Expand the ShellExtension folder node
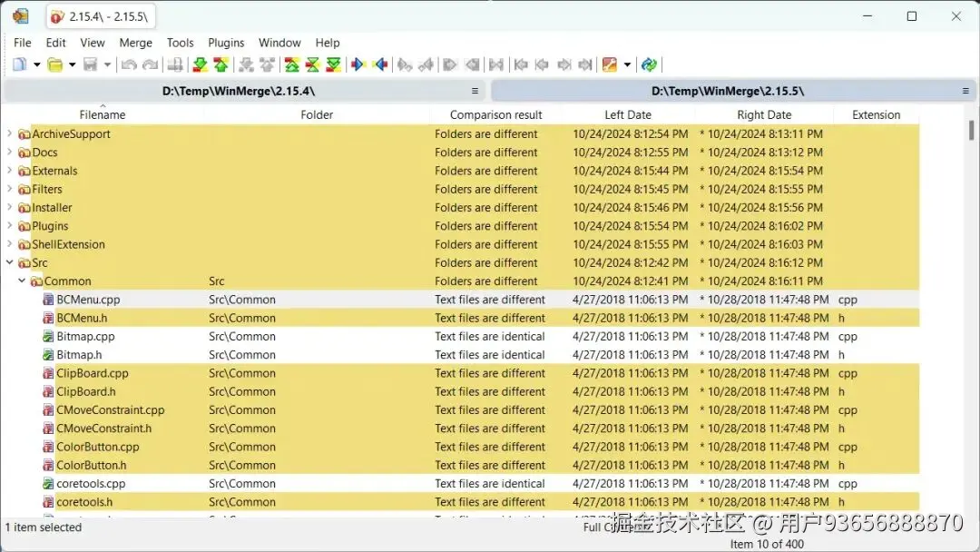Image resolution: width=980 pixels, height=552 pixels. coord(9,244)
